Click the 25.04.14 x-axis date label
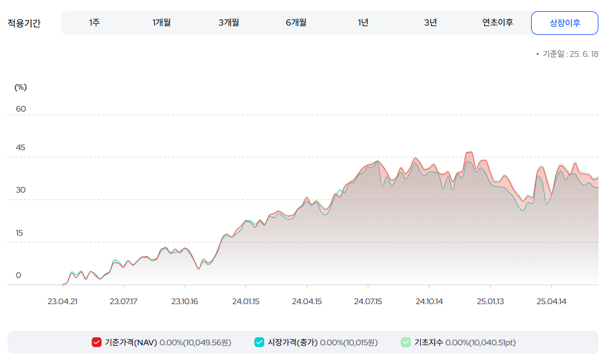The width and height of the screenshot is (609, 364). click(551, 302)
